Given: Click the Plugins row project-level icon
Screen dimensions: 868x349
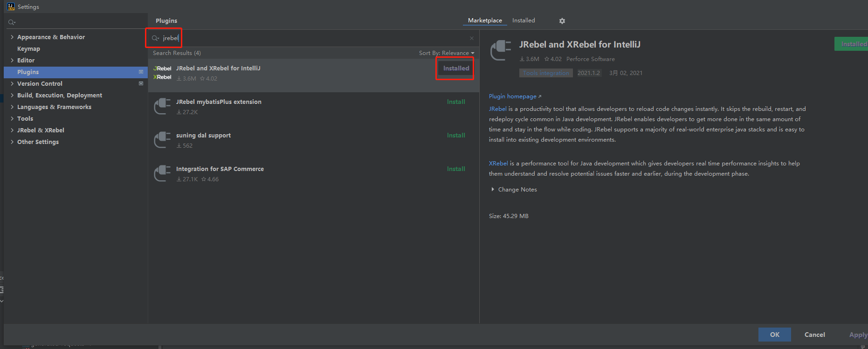Looking at the screenshot, I should (x=141, y=72).
